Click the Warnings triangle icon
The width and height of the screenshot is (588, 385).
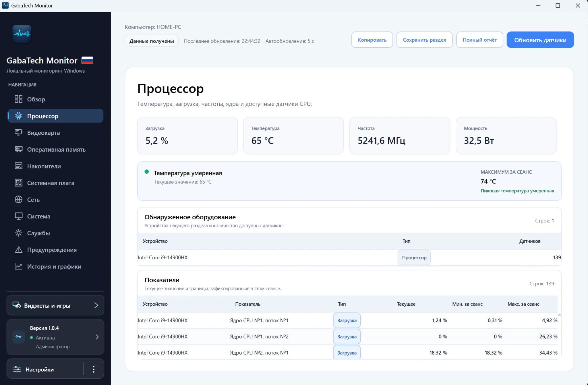click(x=18, y=249)
